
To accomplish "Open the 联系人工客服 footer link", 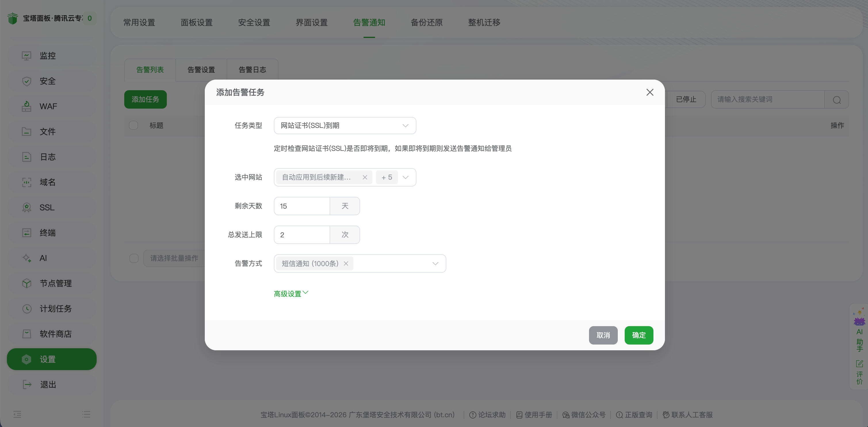I will [688, 415].
